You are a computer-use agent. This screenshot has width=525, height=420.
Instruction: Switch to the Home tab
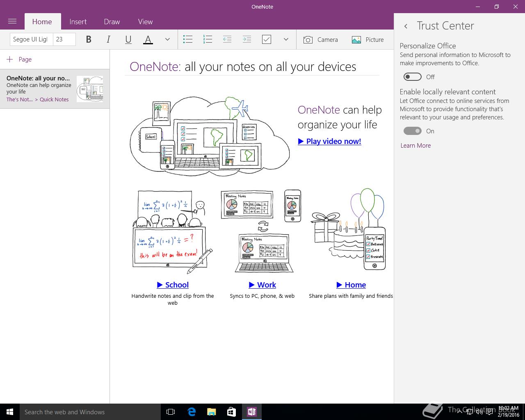click(x=42, y=22)
